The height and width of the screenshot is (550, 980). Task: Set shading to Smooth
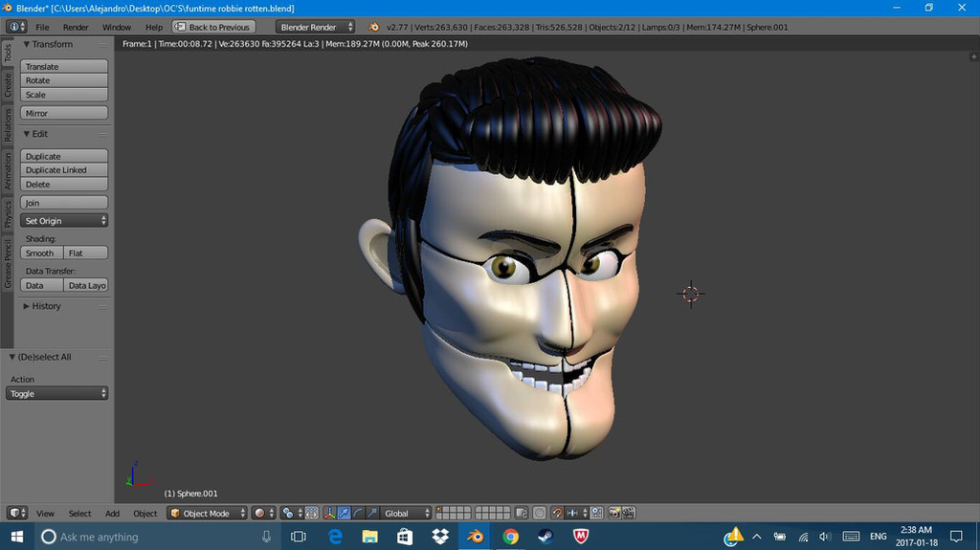coord(41,253)
